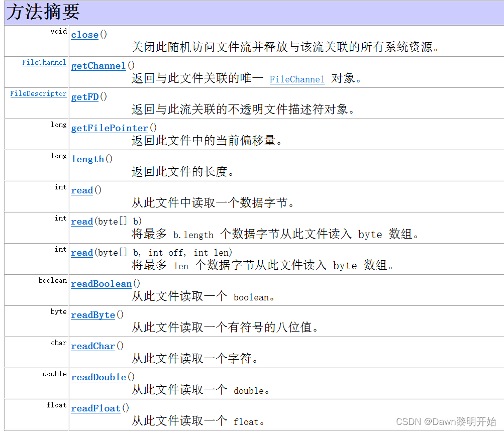Click the FileChannel return type link
Screen dimensions: 504x431
(x=44, y=62)
